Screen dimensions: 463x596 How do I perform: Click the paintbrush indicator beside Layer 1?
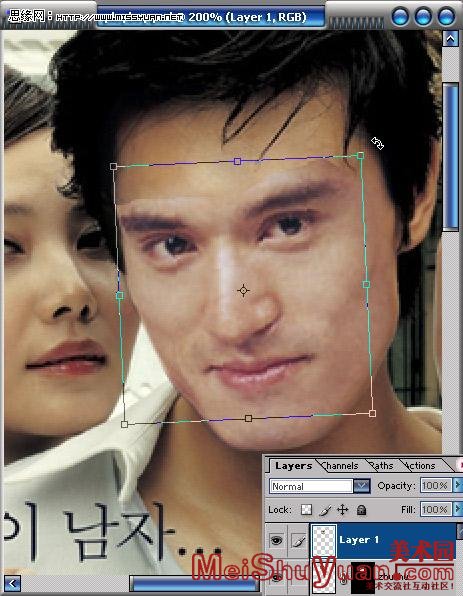299,540
